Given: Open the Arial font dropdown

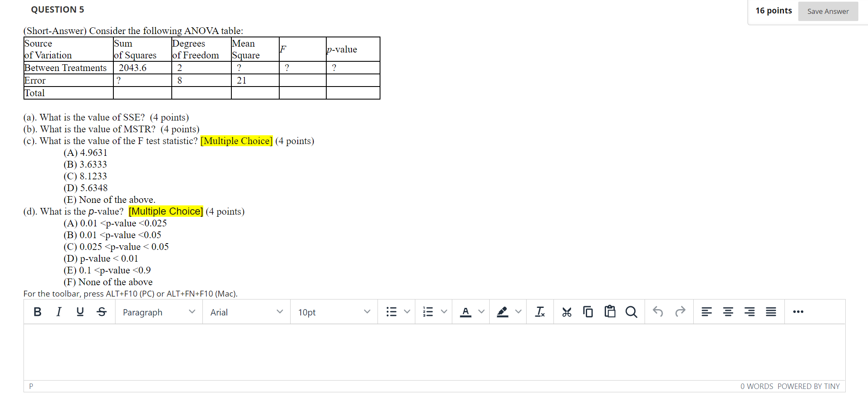Looking at the screenshot, I should (247, 312).
